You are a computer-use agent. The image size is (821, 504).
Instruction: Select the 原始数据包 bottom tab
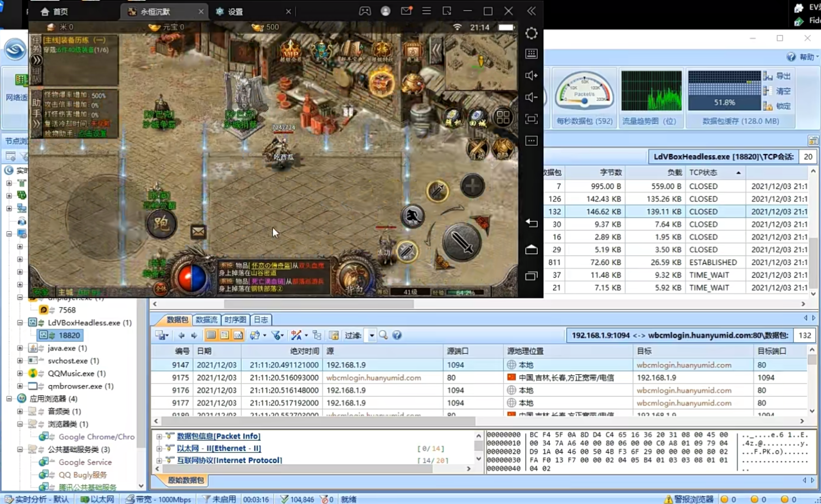186,480
